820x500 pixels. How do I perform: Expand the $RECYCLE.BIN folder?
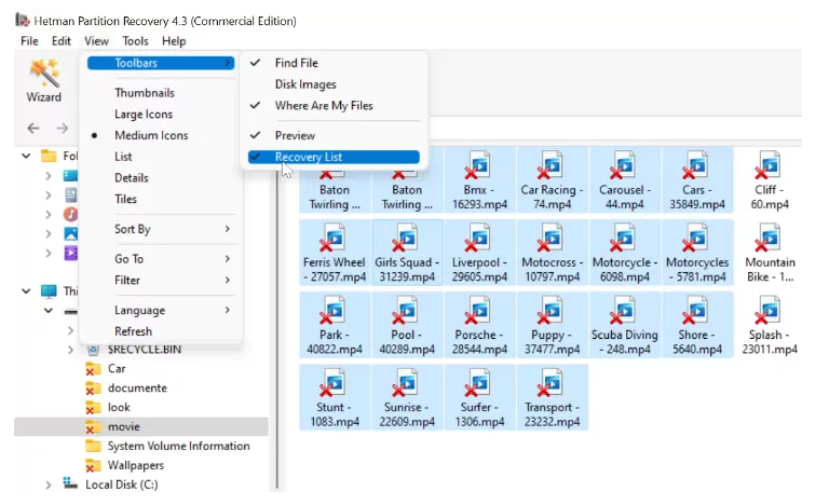tap(71, 349)
